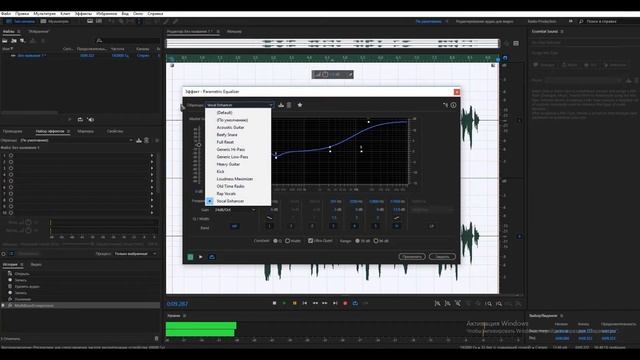The width and height of the screenshot is (640, 360).
Task: Open the Файл menu
Action: [x=6, y=13]
